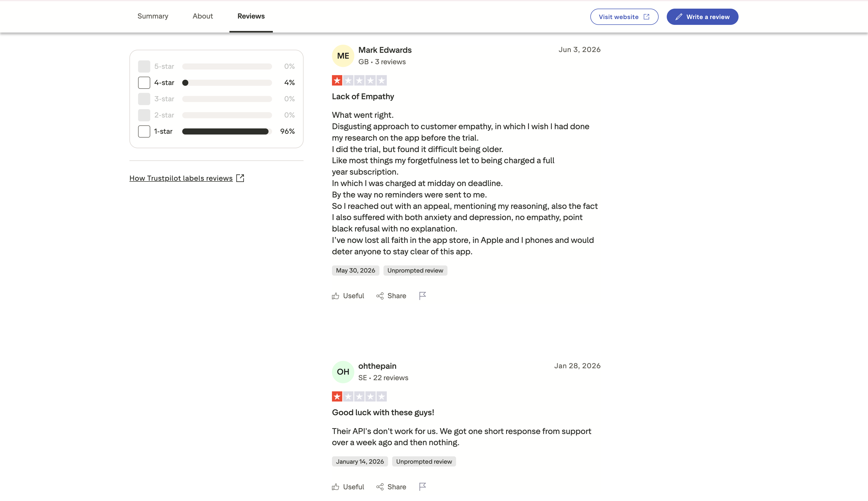This screenshot has height=501, width=868.
Task: Click thumbs-up Useful icon on Mark Edwards review
Action: (336, 296)
